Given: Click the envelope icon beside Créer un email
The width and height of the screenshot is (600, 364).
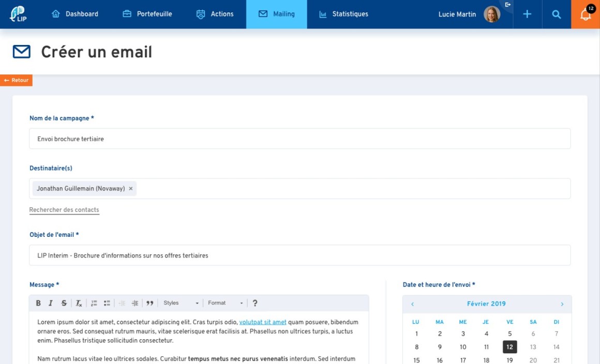Looking at the screenshot, I should (x=21, y=52).
